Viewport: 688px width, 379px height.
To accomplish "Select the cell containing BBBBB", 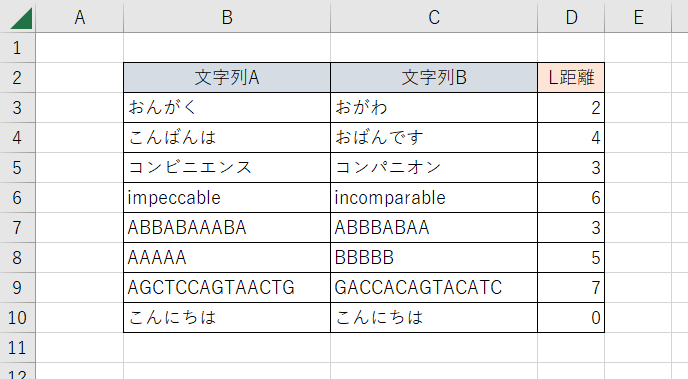I will 434,257.
